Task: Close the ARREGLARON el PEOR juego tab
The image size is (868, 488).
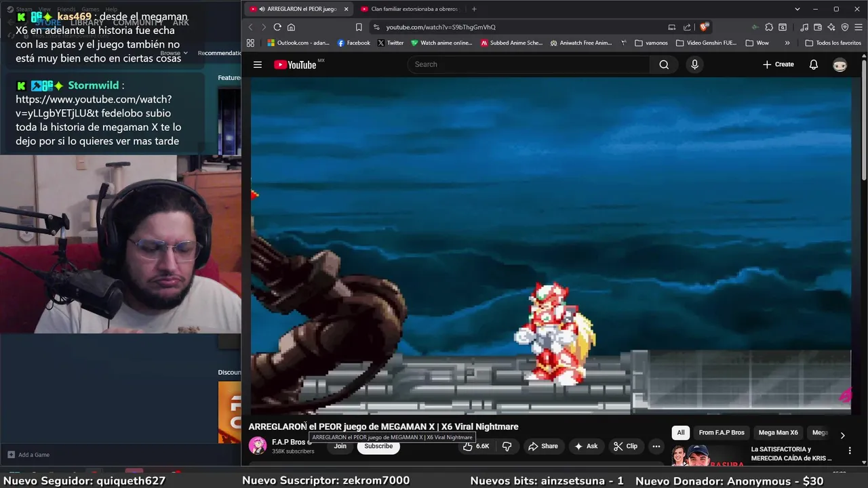Action: click(x=346, y=9)
